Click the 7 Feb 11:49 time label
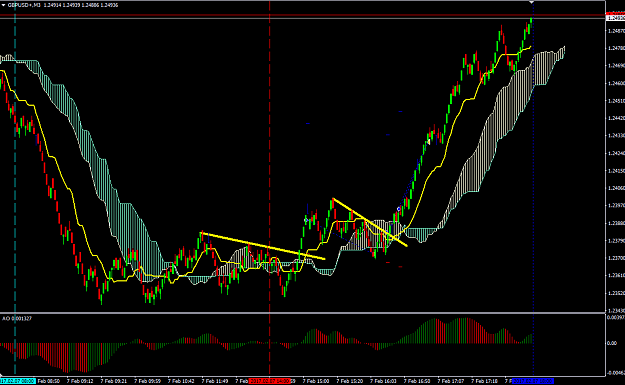 point(215,381)
